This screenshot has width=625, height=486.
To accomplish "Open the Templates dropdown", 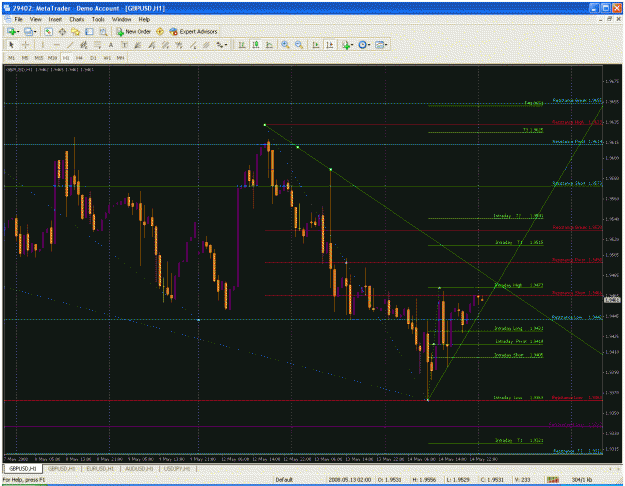I will [x=381, y=45].
